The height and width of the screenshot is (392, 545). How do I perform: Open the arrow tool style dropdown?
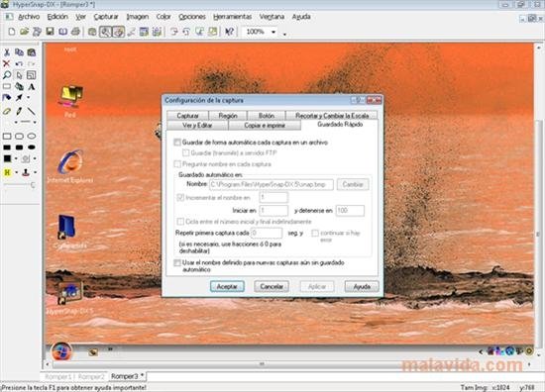[29, 98]
